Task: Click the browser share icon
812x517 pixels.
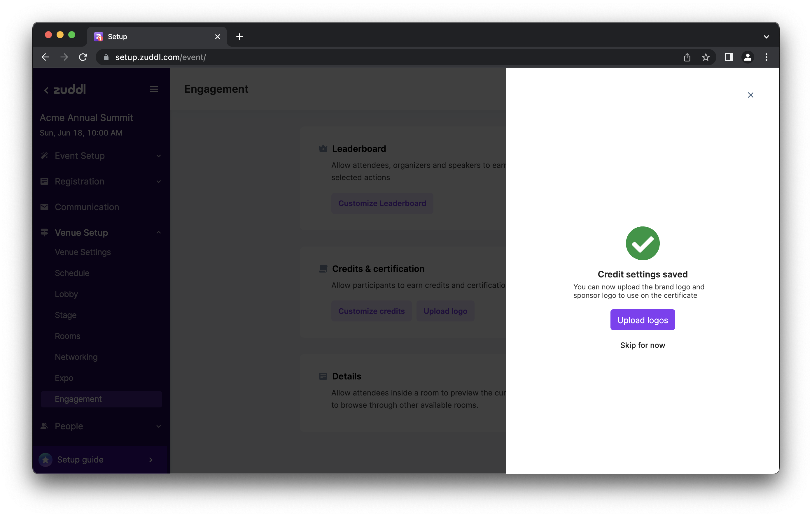Action: [687, 57]
